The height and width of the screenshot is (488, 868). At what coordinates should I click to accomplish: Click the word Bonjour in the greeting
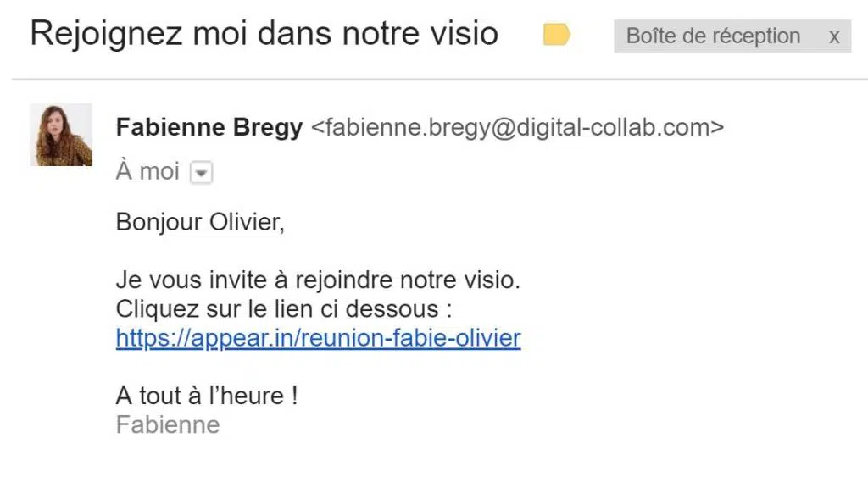pyautogui.click(x=159, y=223)
